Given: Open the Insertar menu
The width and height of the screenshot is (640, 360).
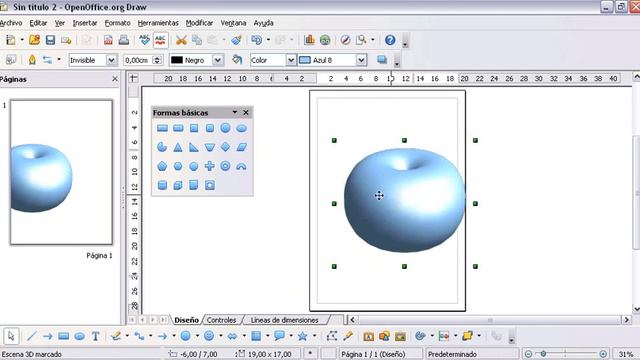Looking at the screenshot, I should click(85, 23).
